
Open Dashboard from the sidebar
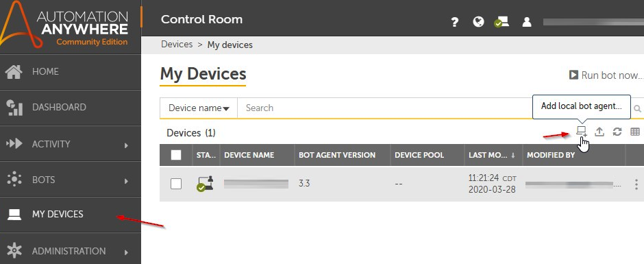(71, 108)
